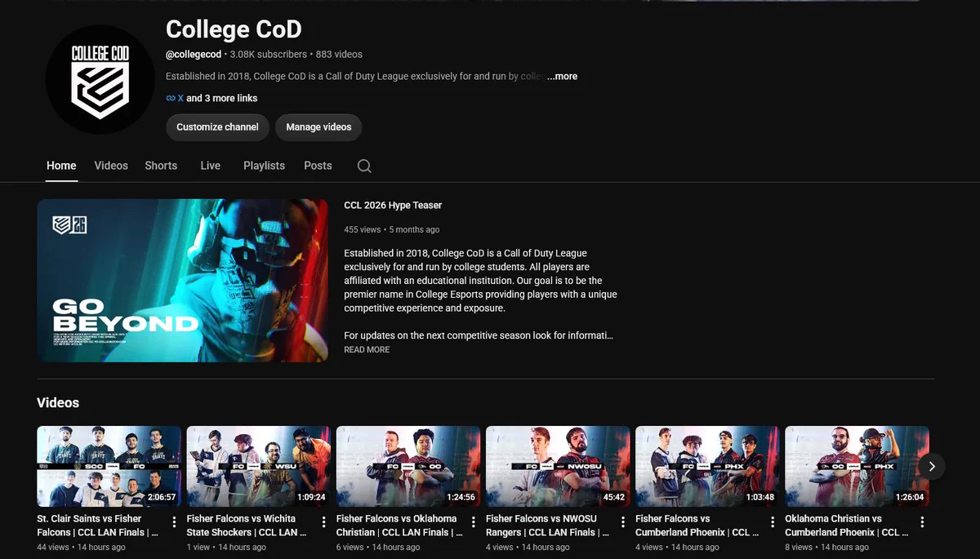This screenshot has width=980, height=559.
Task: Click the Customize channel button
Action: (x=217, y=127)
